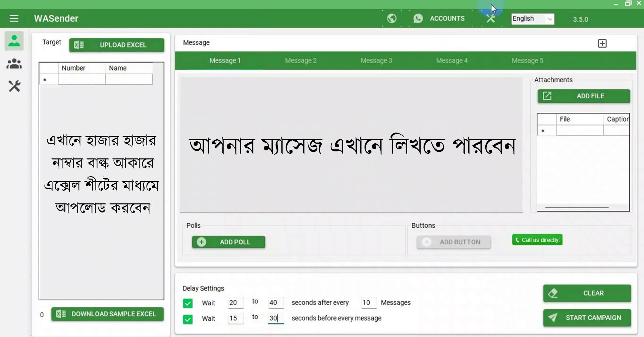Click the Upload Excel button
The image size is (644, 337).
pyautogui.click(x=117, y=45)
